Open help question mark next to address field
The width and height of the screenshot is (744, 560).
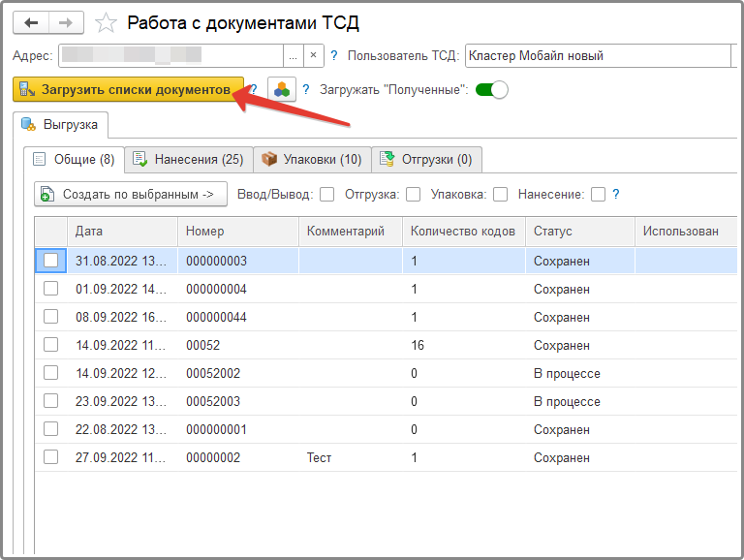tap(334, 56)
